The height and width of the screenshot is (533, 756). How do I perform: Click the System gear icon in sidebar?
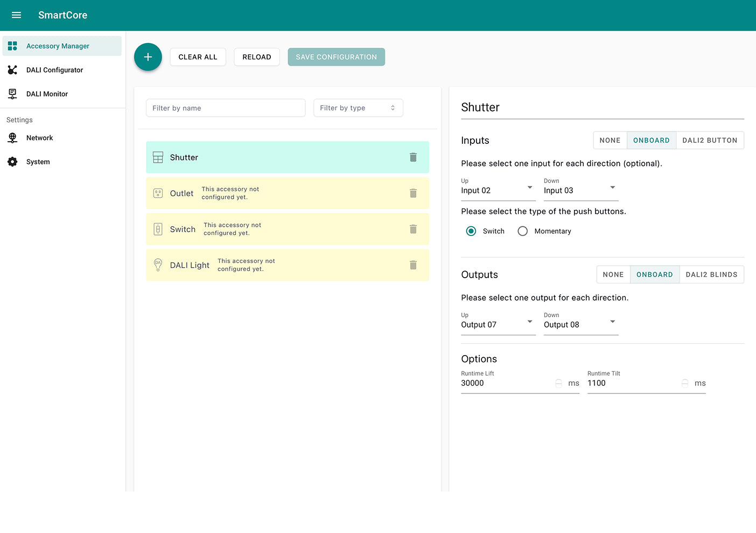point(12,162)
